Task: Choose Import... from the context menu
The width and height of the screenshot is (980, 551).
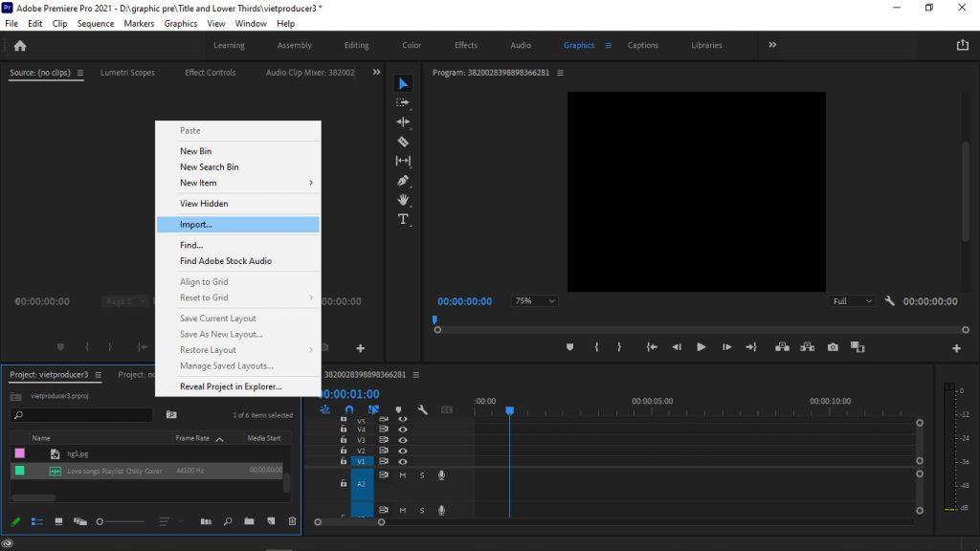Action: (196, 225)
